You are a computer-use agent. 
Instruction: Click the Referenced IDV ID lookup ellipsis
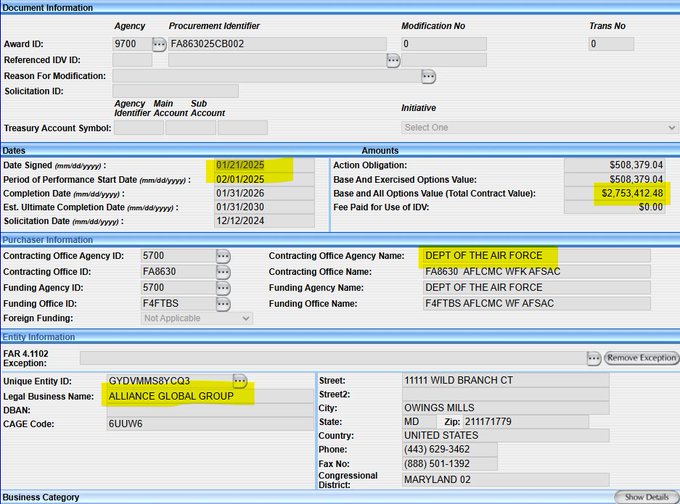pos(393,60)
